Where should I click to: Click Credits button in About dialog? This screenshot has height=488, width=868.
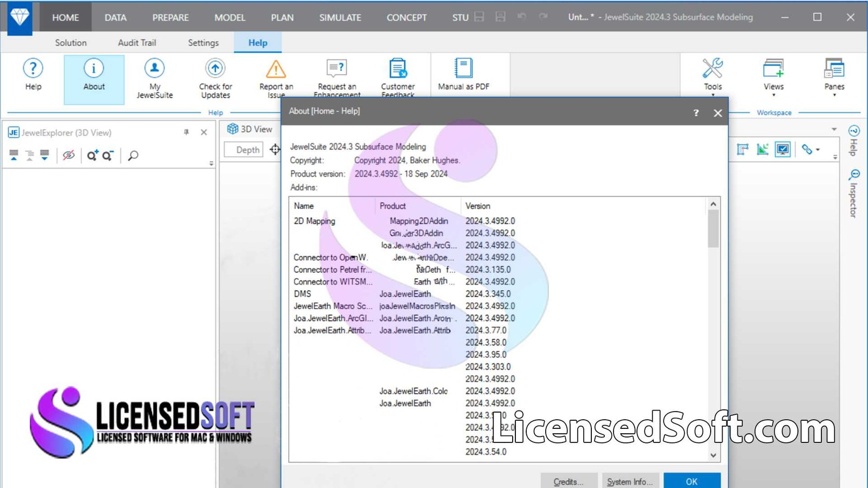[569, 481]
